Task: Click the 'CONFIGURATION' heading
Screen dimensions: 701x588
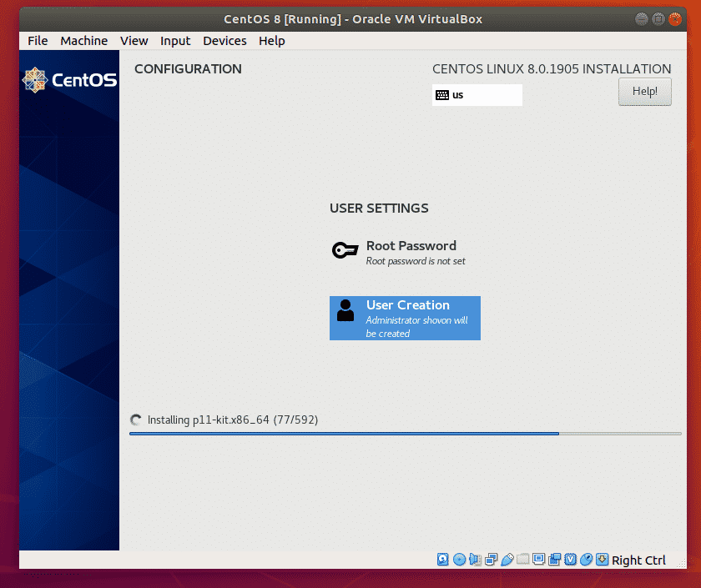Action: coord(189,68)
